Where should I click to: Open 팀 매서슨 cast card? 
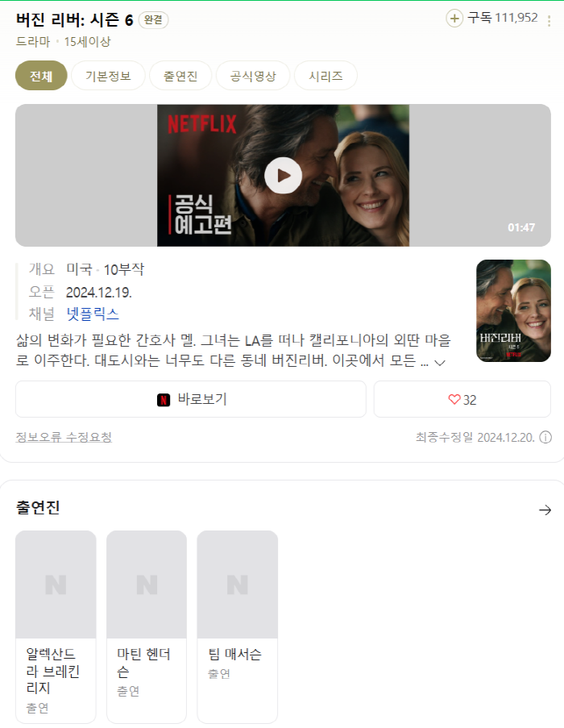point(237,626)
